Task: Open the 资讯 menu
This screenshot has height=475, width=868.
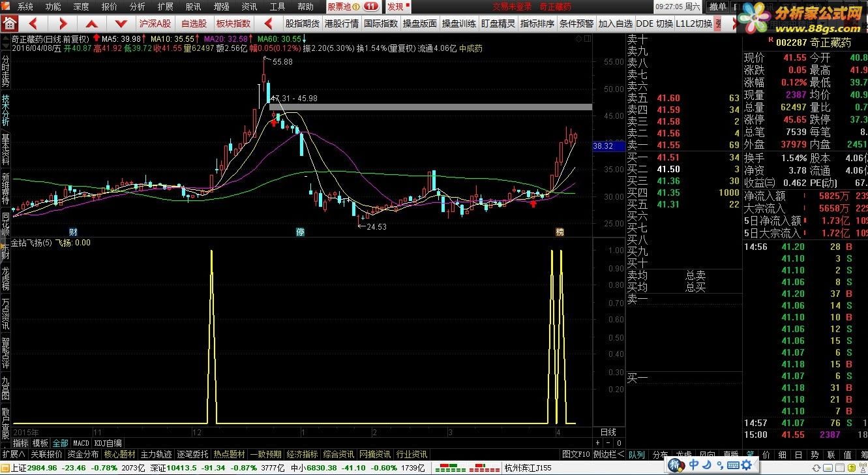Action: (x=250, y=7)
